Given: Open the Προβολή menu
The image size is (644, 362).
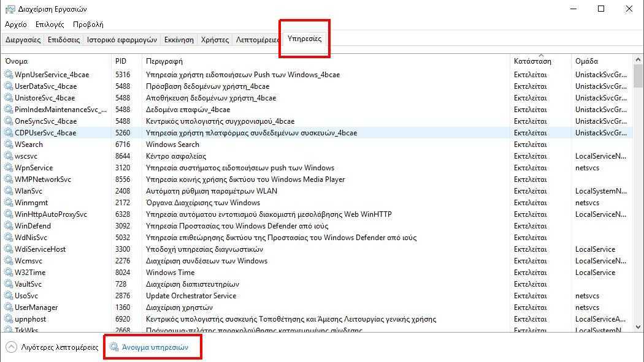Looking at the screenshot, I should click(x=88, y=25).
